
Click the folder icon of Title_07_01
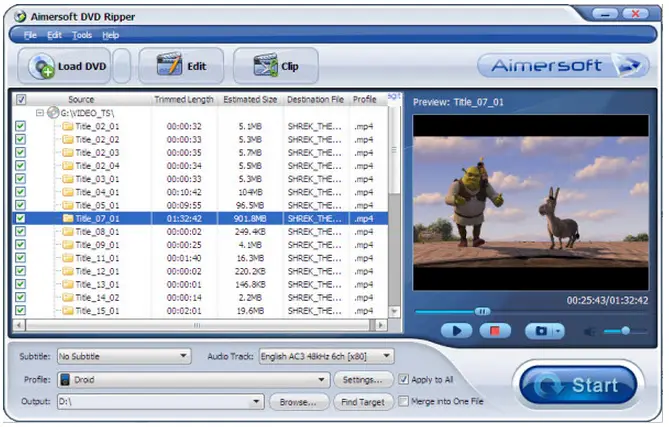pyautogui.click(x=68, y=218)
